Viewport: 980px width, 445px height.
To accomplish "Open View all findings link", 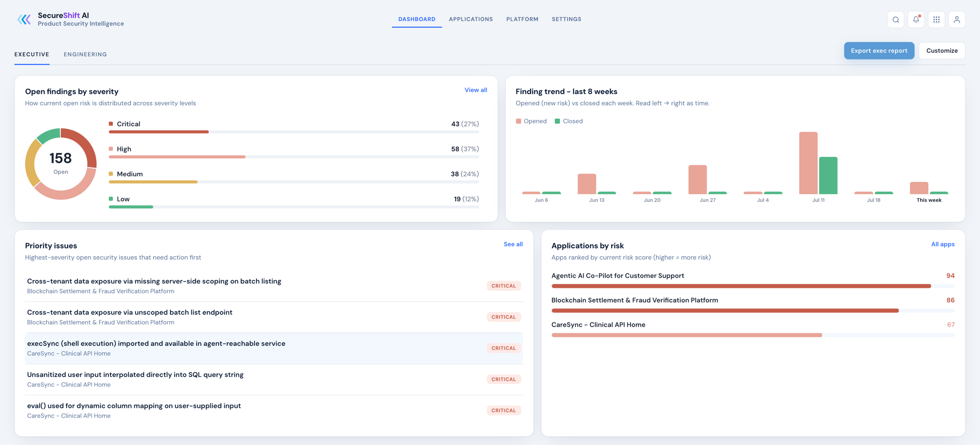I will coord(476,90).
